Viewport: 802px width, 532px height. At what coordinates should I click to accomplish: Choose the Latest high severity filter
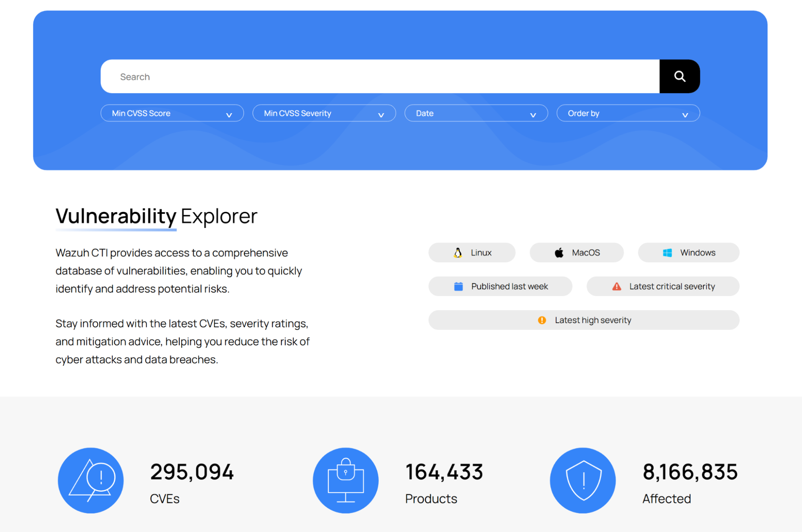click(x=584, y=320)
